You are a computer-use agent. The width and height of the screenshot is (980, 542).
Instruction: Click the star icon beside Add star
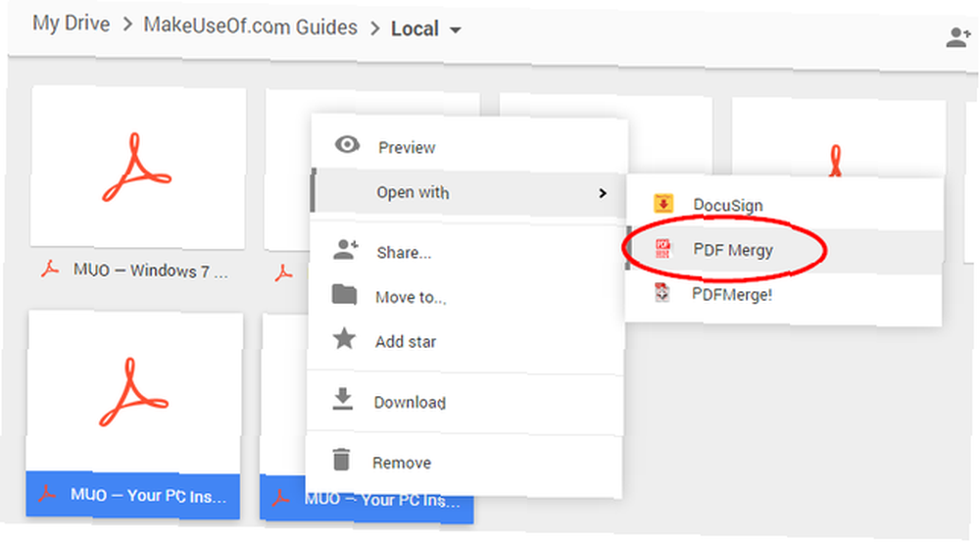pyautogui.click(x=344, y=339)
